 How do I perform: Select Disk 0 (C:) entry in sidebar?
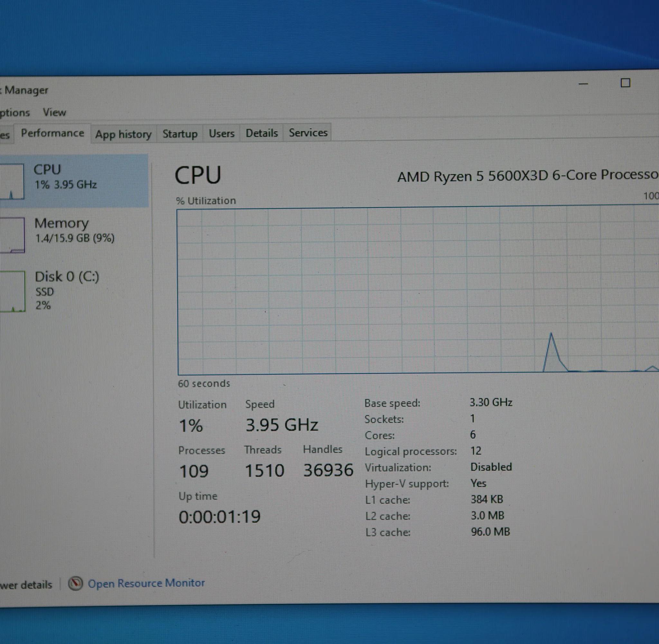click(x=74, y=291)
